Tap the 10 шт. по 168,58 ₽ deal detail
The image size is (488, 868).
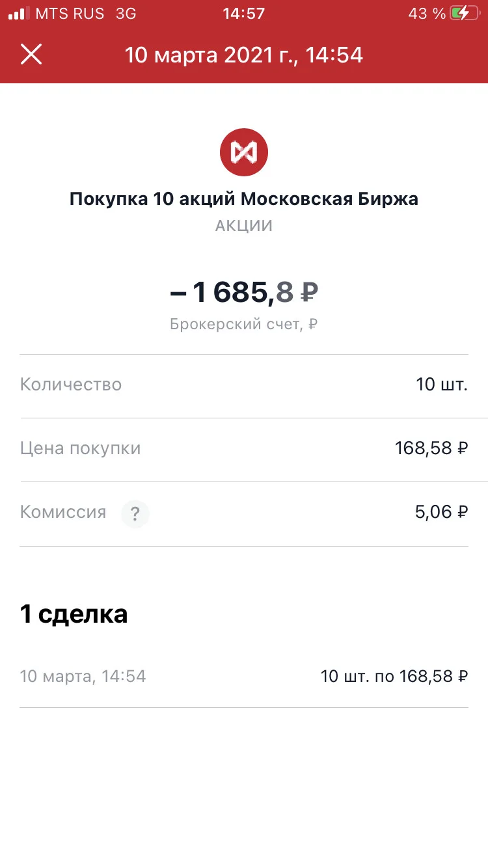pos(394,677)
